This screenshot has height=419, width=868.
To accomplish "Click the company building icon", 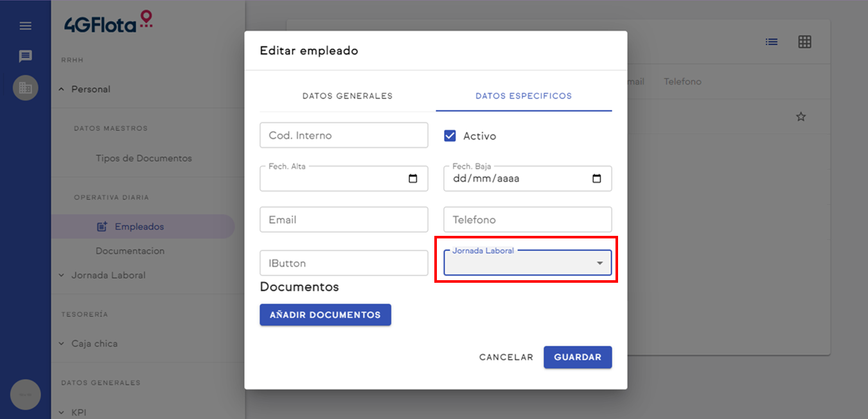I will [25, 88].
